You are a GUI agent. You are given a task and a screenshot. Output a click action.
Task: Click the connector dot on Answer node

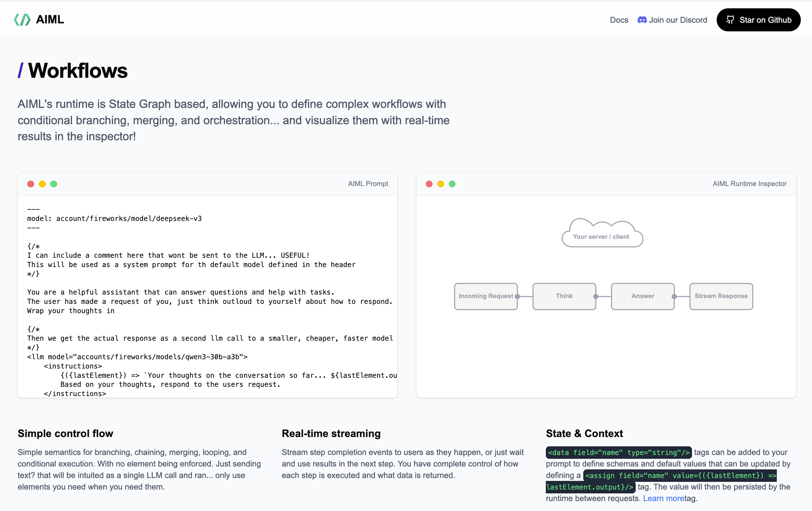(x=674, y=297)
